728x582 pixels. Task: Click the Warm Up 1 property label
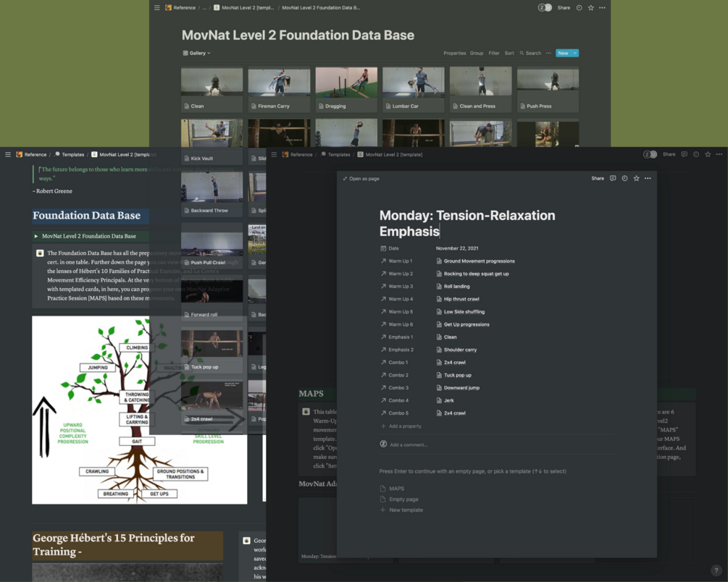tap(396, 261)
